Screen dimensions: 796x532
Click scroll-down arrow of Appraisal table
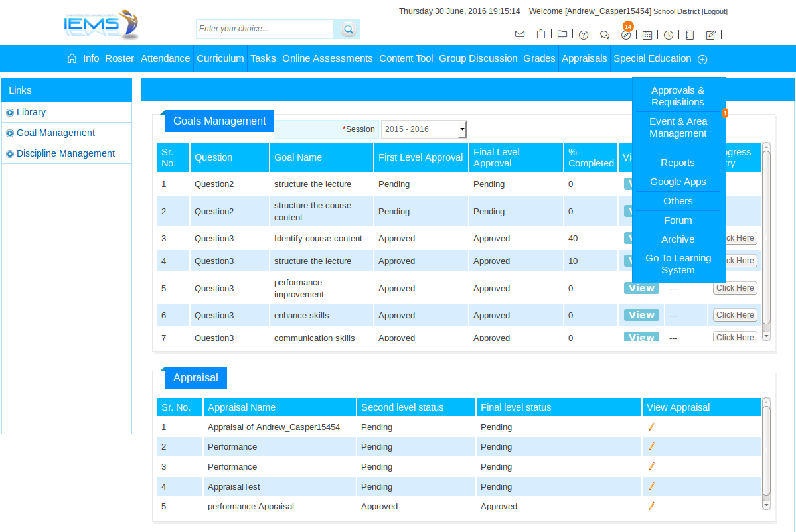pyautogui.click(x=767, y=505)
